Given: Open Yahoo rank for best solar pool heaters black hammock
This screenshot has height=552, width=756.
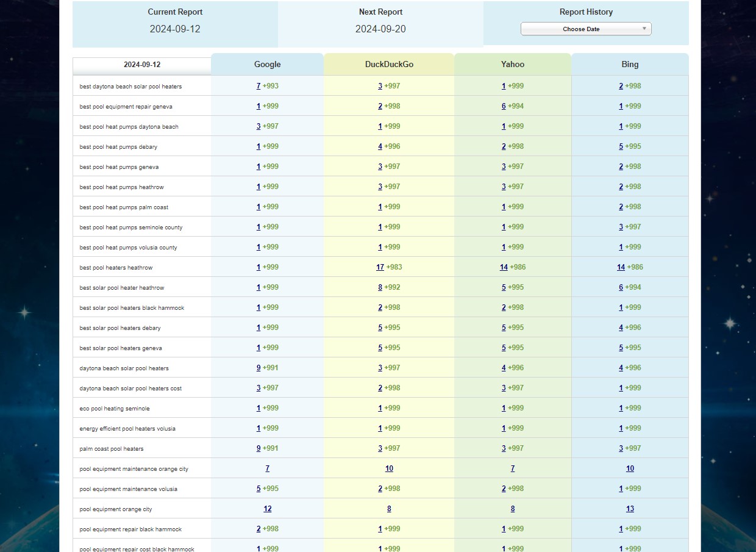Looking at the screenshot, I should click(x=504, y=307).
